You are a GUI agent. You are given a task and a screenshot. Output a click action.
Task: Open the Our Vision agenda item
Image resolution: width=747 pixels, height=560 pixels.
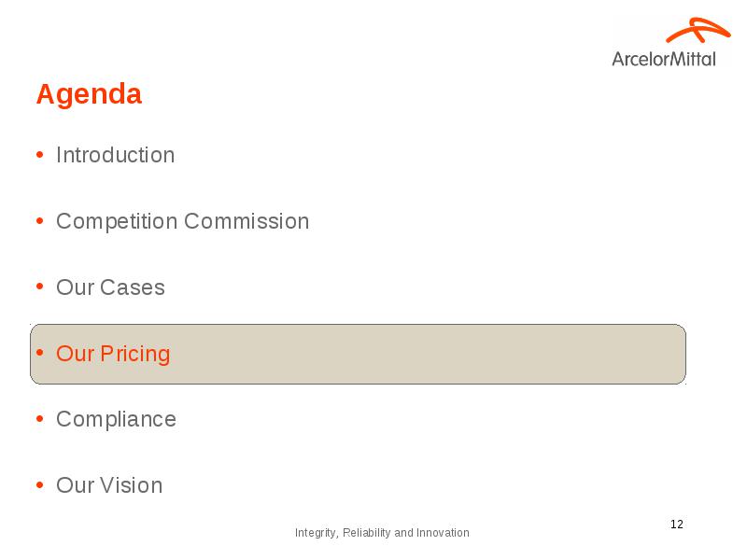coord(109,485)
